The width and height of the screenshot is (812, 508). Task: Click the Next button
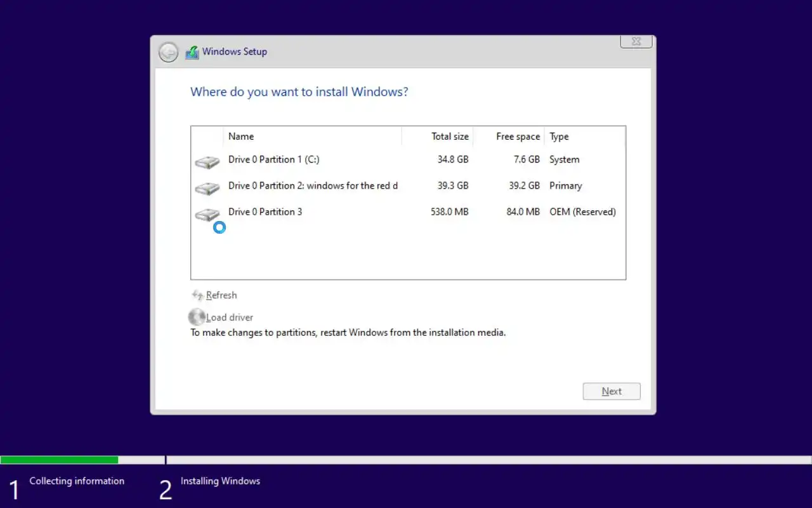click(612, 391)
